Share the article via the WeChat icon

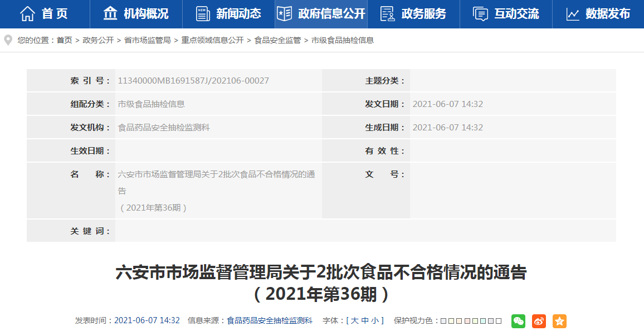coord(518,321)
